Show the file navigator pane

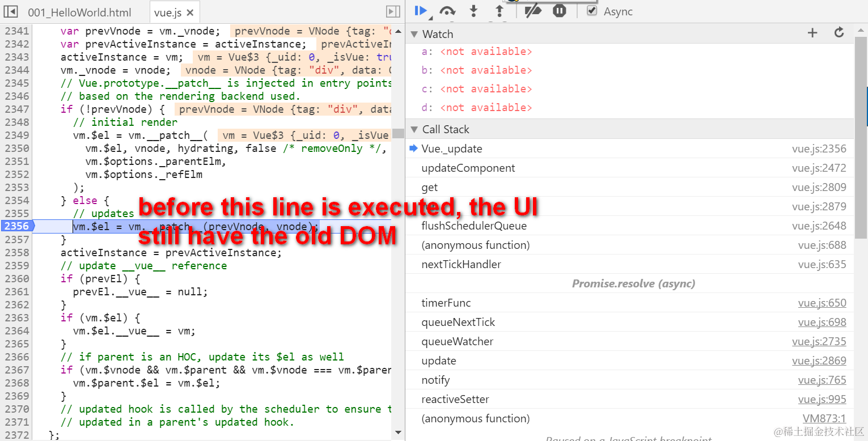pos(11,11)
